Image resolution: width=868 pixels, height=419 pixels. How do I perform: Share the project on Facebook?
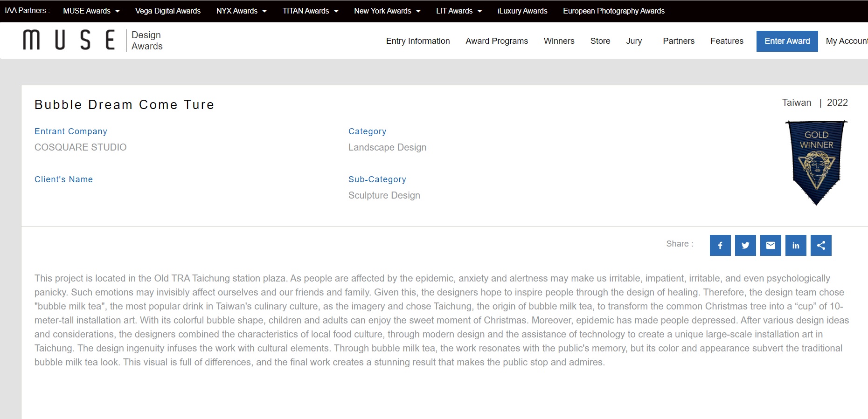(720, 246)
